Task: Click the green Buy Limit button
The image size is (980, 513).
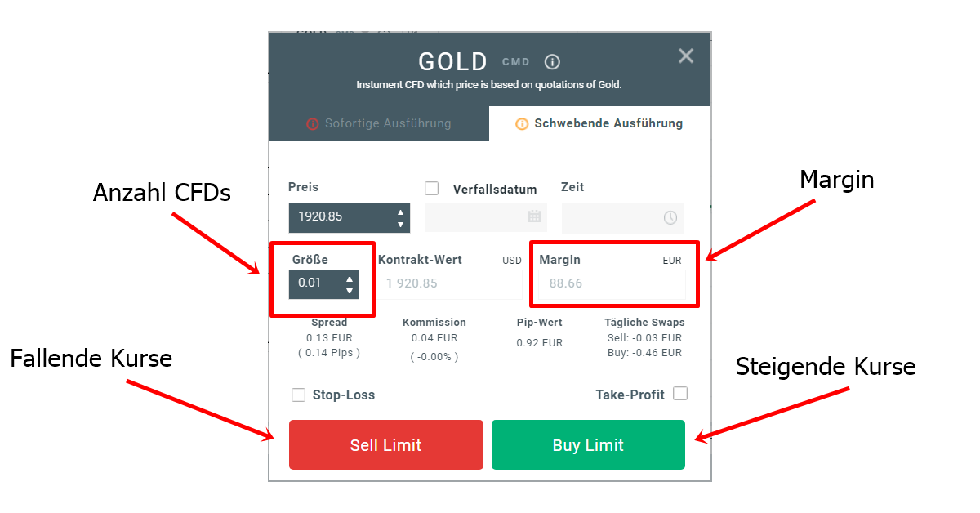Action: tap(588, 445)
